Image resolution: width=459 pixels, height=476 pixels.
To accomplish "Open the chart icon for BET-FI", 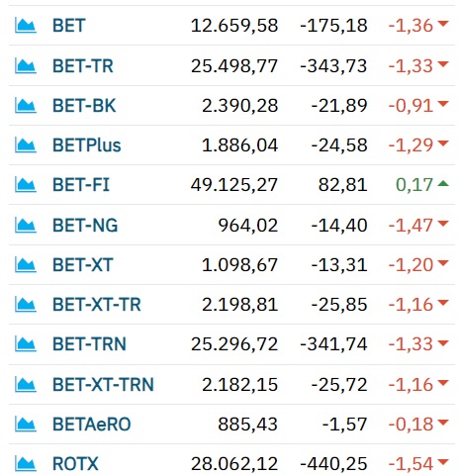I will coord(26,185).
